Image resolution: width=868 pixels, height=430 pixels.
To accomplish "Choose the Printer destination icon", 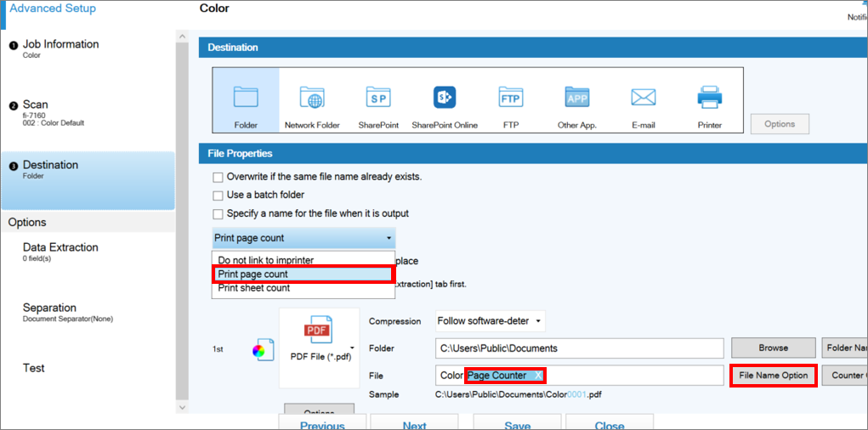I will [709, 103].
